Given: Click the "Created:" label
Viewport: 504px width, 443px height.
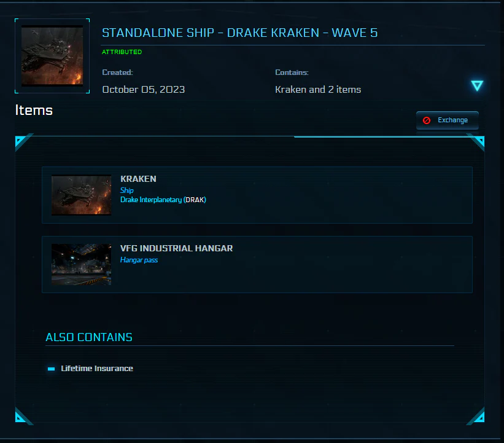Looking at the screenshot, I should [117, 73].
